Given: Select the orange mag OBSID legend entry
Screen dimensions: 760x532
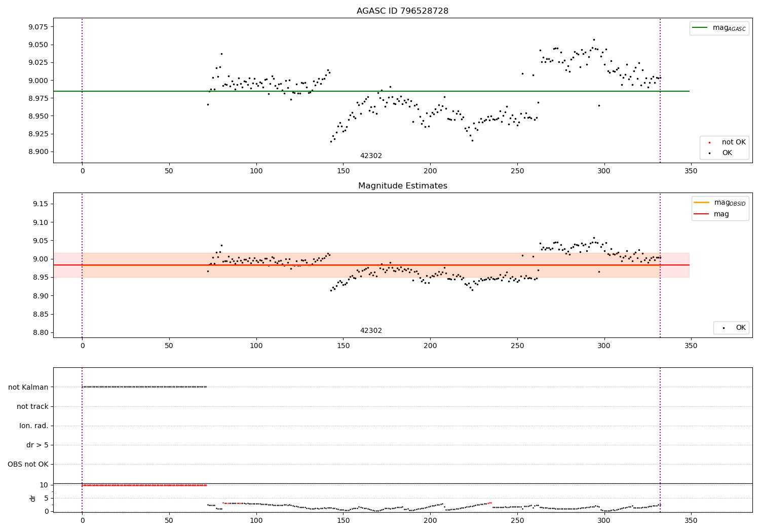Looking at the screenshot, I should 719,203.
